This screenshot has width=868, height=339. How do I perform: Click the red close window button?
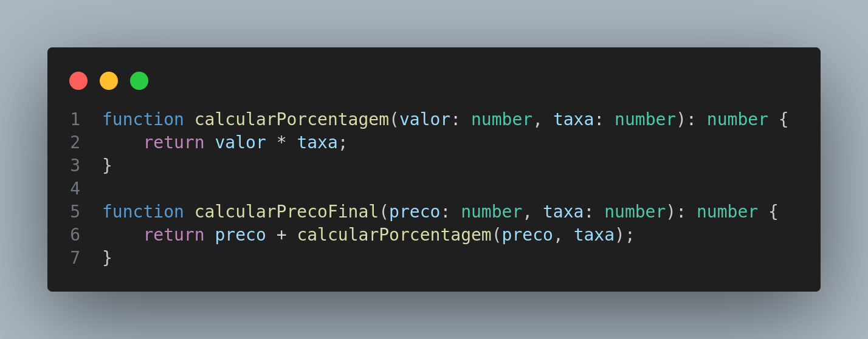click(x=78, y=81)
